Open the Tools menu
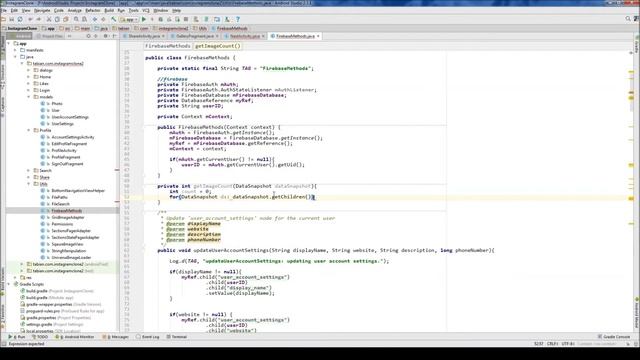This screenshot has width=640, height=360. tap(133, 10)
